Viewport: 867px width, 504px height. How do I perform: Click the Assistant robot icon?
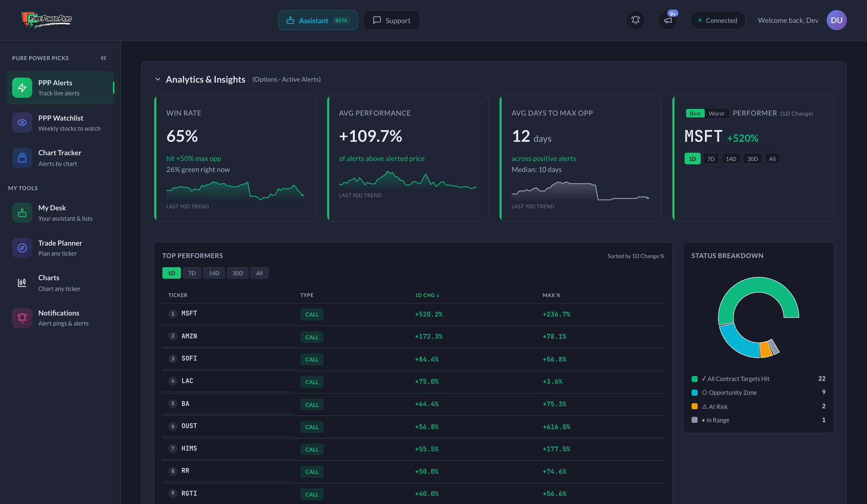290,20
